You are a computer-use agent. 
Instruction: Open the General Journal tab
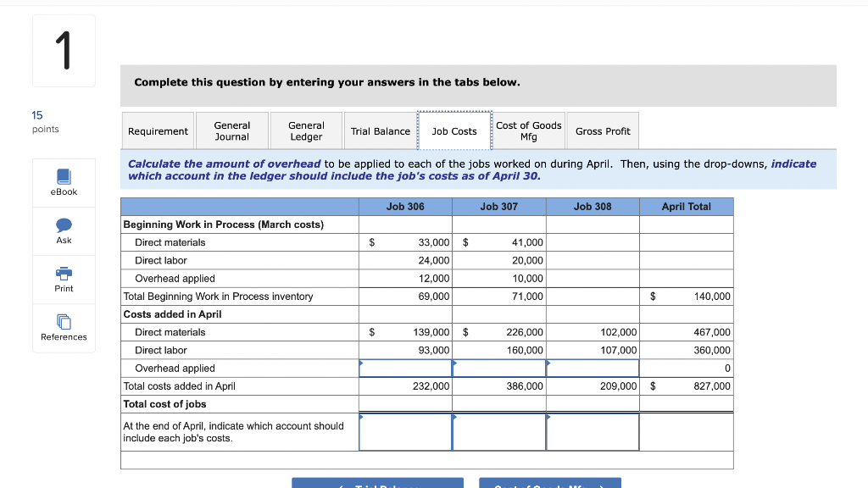coord(231,130)
